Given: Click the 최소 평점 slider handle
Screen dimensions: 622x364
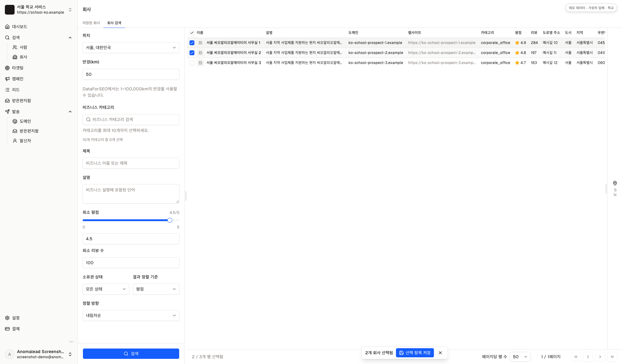Looking at the screenshot, I should 170,220.
